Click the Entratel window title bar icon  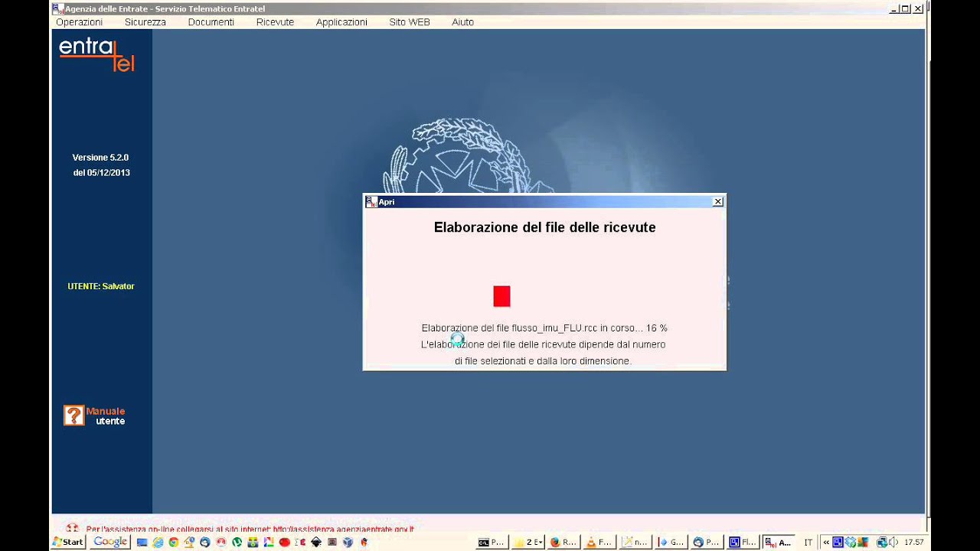pyautogui.click(x=58, y=8)
